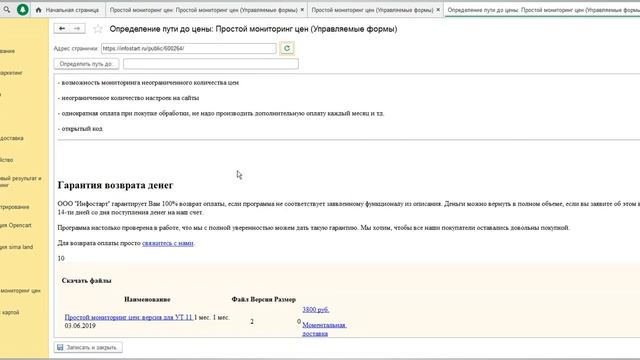Click file version value 2 in table
Image resolution: width=640 pixels, height=360 pixels.
click(252, 322)
